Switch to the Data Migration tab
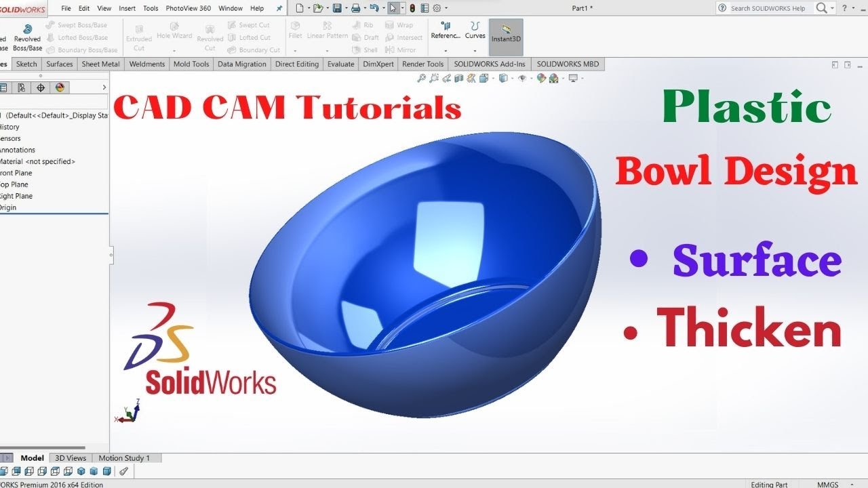Image resolution: width=868 pixels, height=488 pixels. (x=242, y=64)
